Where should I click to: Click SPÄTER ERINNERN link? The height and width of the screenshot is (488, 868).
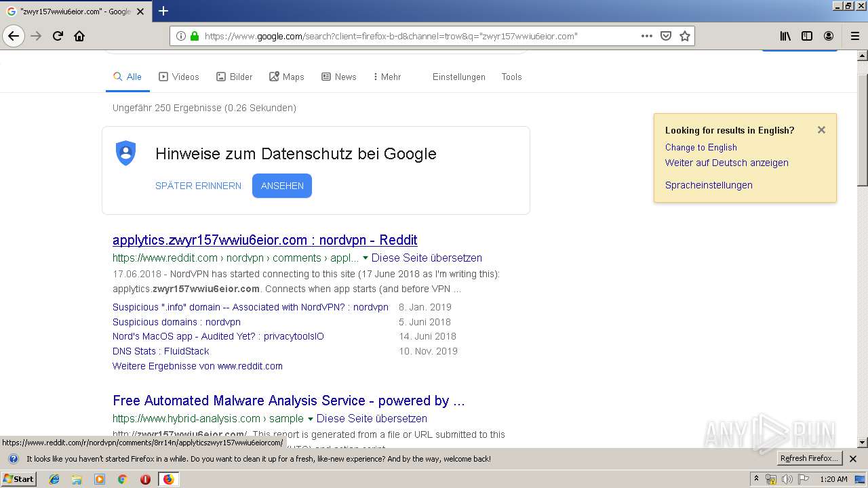[x=198, y=186]
